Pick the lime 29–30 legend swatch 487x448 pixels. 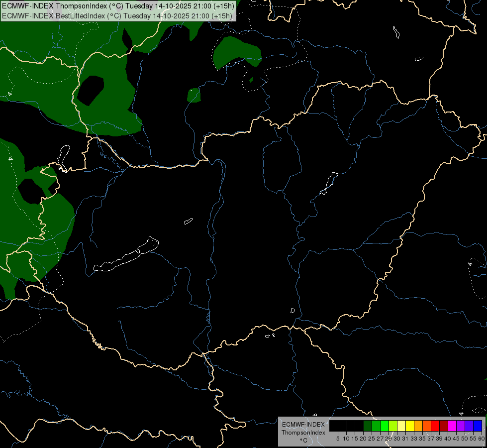pos(393,426)
